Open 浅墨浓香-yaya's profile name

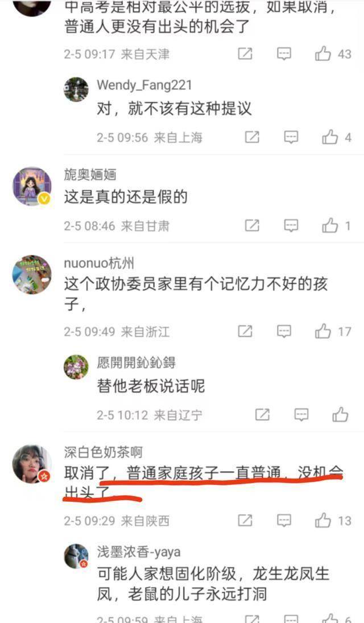(139, 552)
